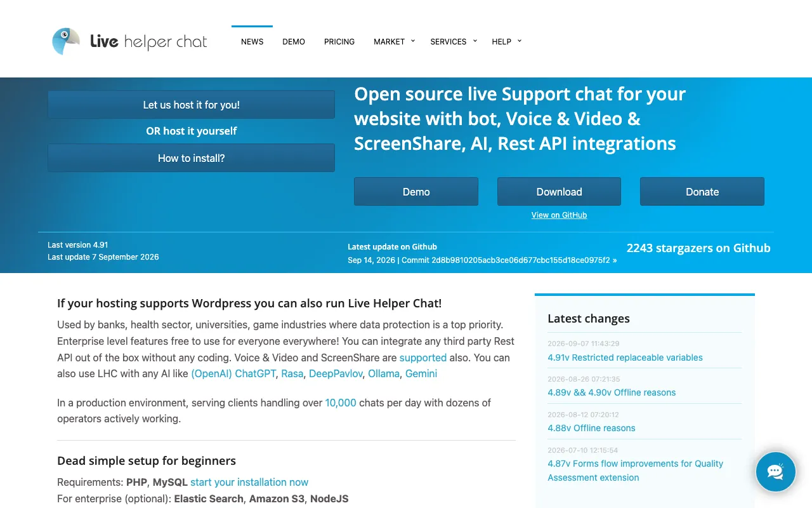
Task: Open '4.89v && 4.90v Offline reasons' change
Action: point(612,392)
